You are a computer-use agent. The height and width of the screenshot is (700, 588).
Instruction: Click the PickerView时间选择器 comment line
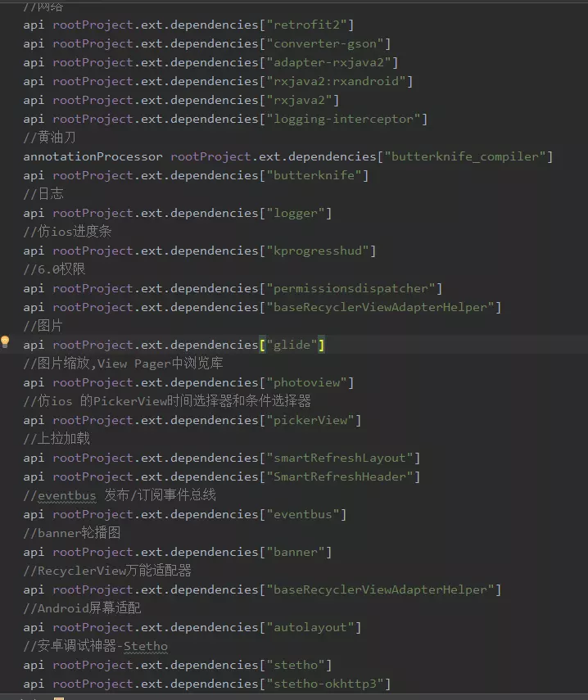tap(167, 401)
